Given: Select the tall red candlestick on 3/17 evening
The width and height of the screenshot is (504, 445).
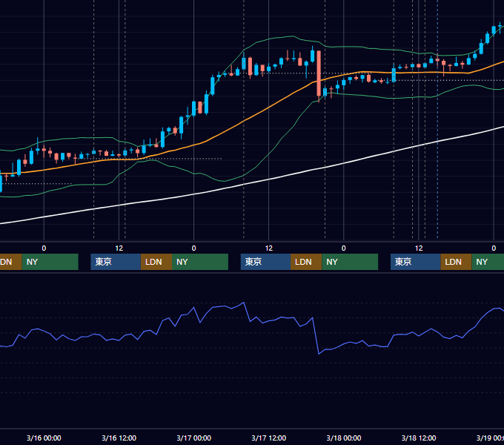Looking at the screenshot, I should tap(319, 73).
